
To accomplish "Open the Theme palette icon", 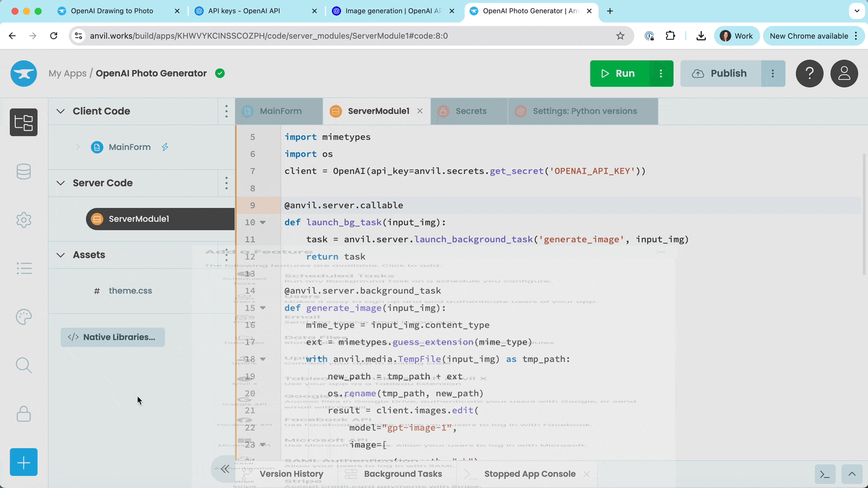I will click(24, 317).
